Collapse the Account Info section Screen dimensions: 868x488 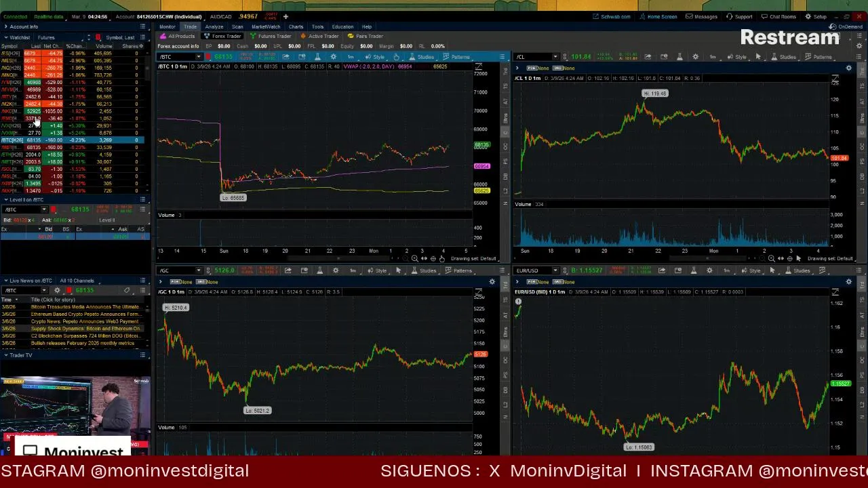tap(5, 26)
